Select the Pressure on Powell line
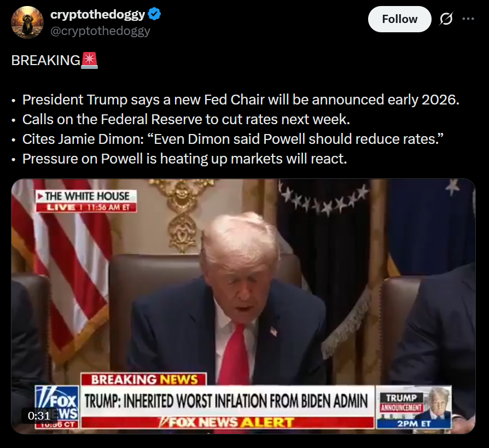Viewport: 489px width, 448px height. [185, 159]
